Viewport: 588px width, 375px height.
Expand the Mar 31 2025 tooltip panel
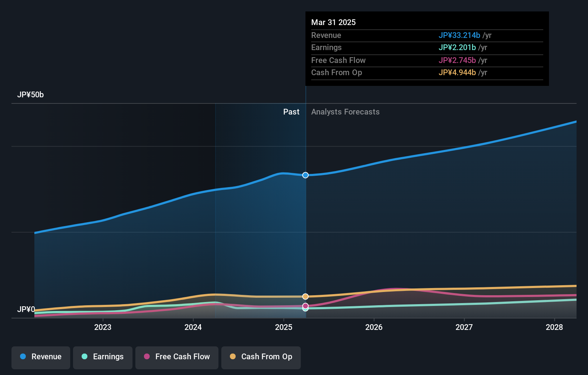(427, 48)
